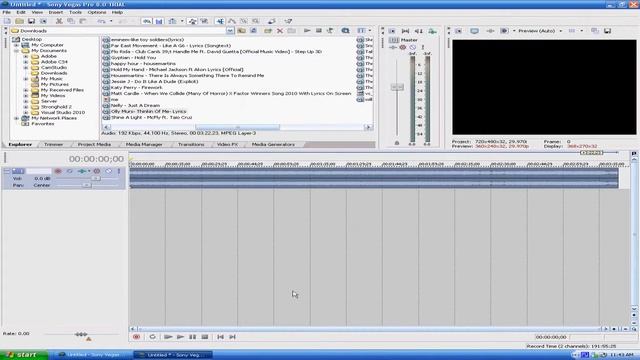
Task: Toggle Loop Playback in transport bar
Action: tap(152, 337)
